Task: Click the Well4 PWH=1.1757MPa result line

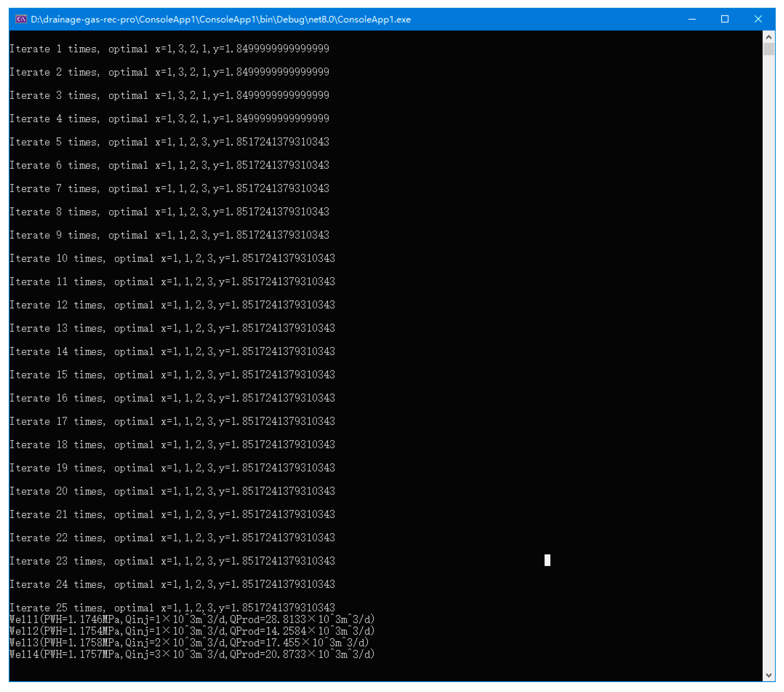Action: click(192, 654)
